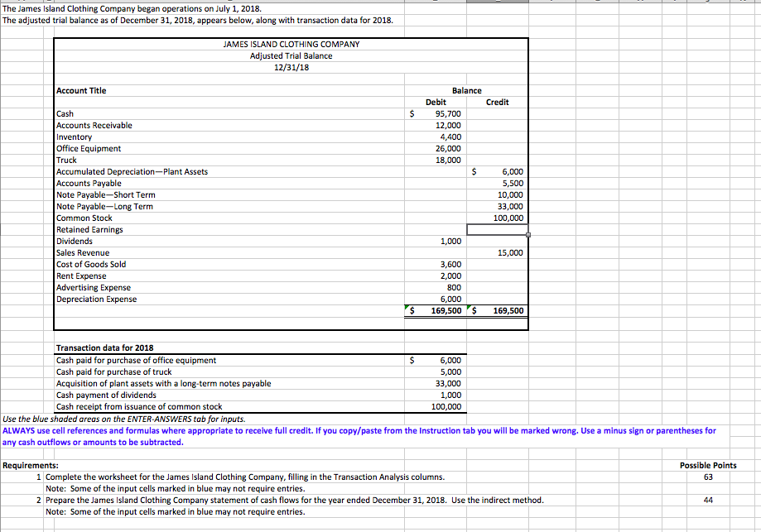Viewport: 761px width, 532px height.
Task: Select the Dividends account label
Action: [75, 241]
